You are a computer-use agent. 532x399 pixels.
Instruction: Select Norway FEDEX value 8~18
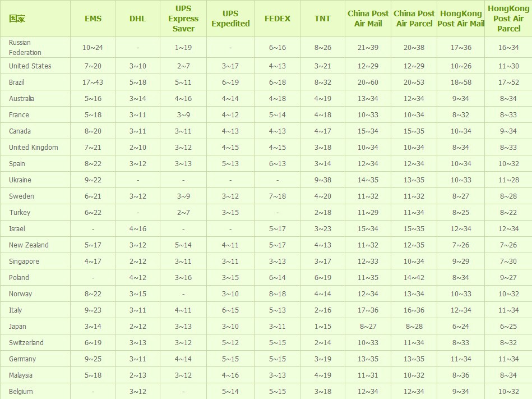[x=277, y=294]
